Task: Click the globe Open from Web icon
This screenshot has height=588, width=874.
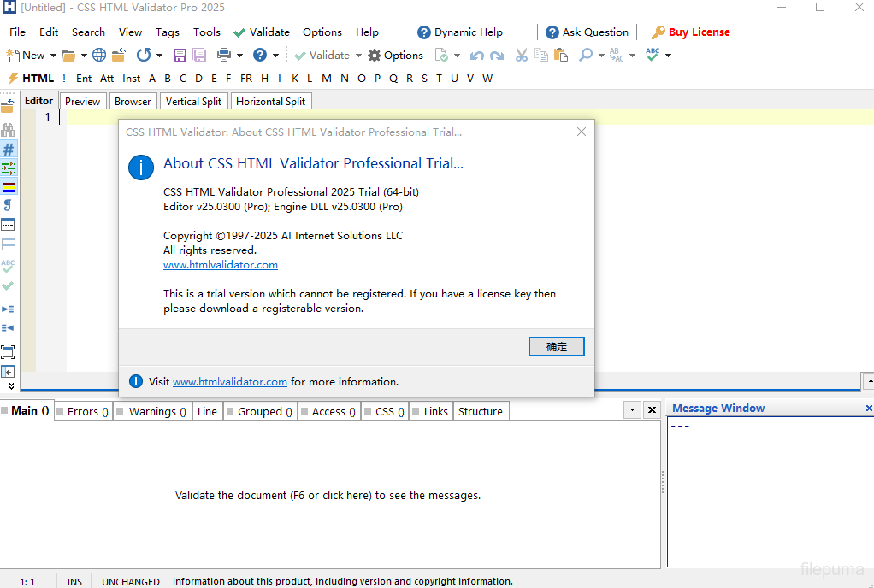Action: coord(99,56)
